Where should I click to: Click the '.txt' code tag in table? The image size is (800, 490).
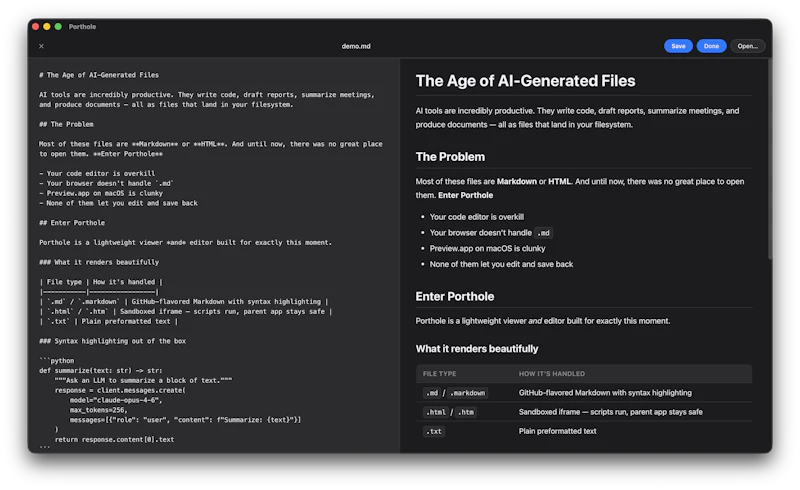click(434, 431)
